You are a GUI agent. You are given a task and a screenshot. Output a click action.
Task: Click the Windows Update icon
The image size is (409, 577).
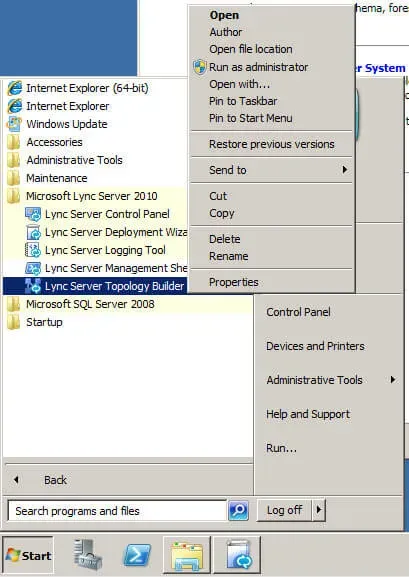click(x=14, y=124)
